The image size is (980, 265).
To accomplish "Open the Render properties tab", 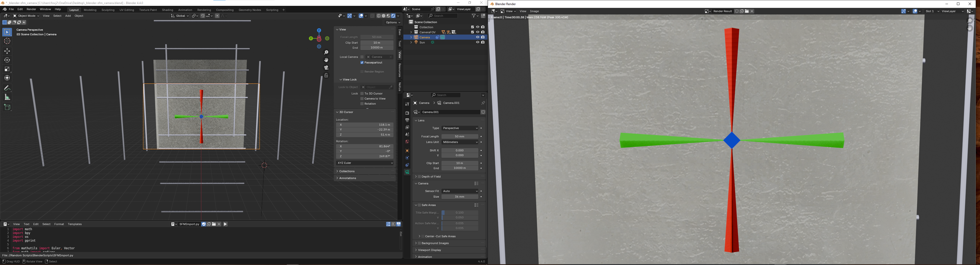I will click(x=407, y=113).
